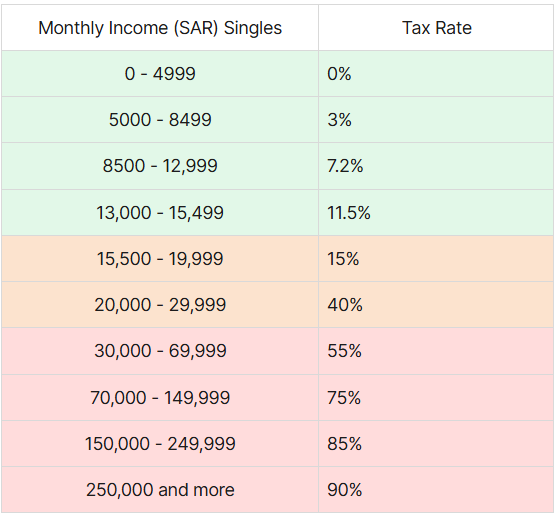Click the Monthly Income (SAR) Singles header
556x515 pixels.
160,28
